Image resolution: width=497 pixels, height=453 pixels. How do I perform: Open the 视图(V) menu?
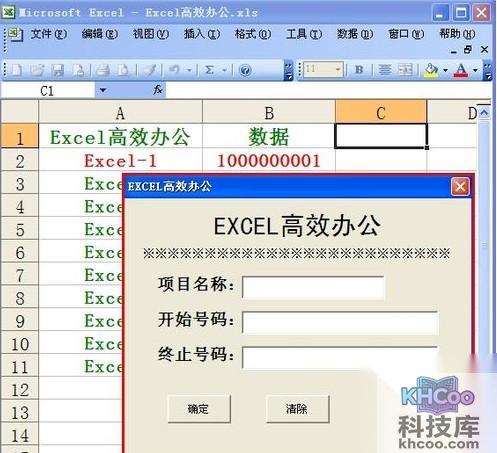pos(151,34)
